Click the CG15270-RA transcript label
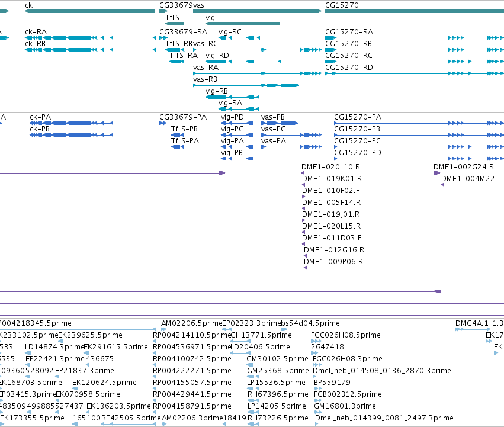Image resolution: width=504 pixels, height=427 pixels. pyautogui.click(x=349, y=32)
